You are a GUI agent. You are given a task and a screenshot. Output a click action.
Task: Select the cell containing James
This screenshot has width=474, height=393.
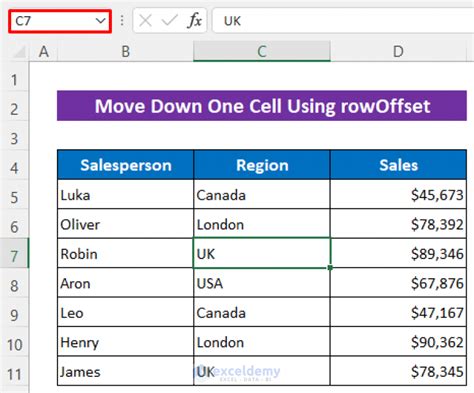click(x=125, y=371)
